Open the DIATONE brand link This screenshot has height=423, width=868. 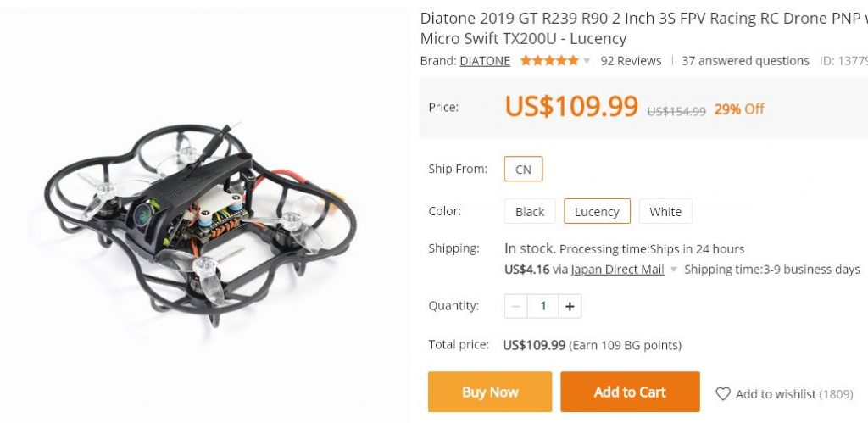(x=485, y=61)
